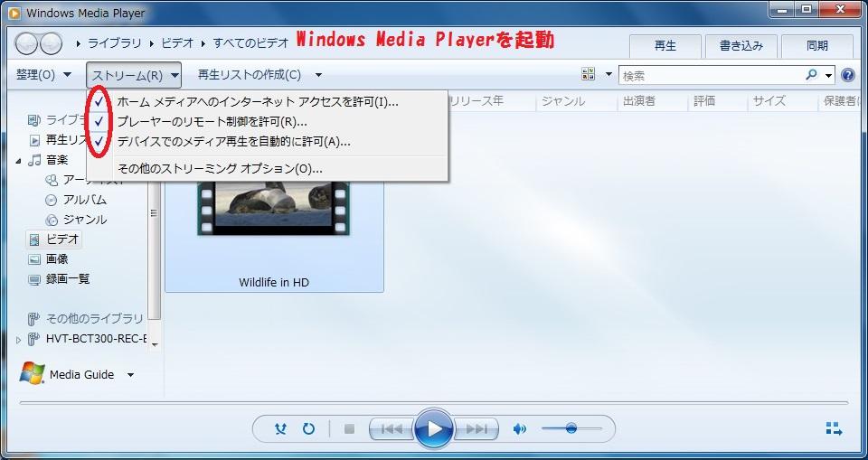Expand the 再生リストの作成 dropdown arrow

coord(318,75)
